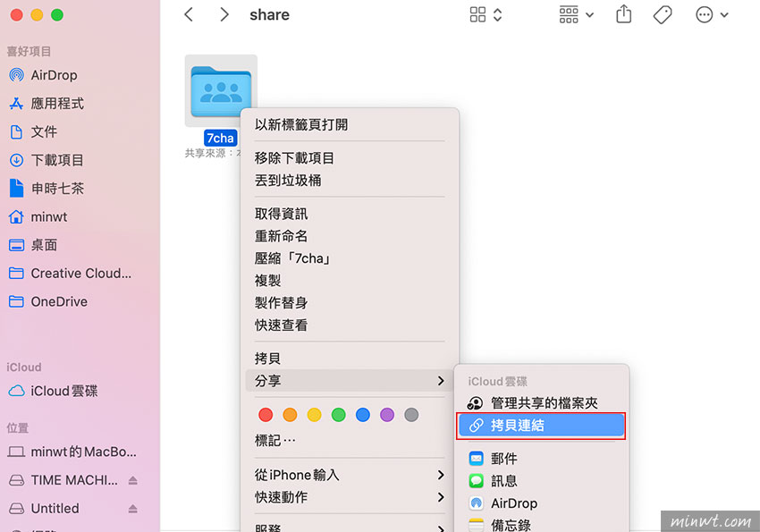Apply the blue tag color
This screenshot has width=760, height=532.
pos(362,415)
